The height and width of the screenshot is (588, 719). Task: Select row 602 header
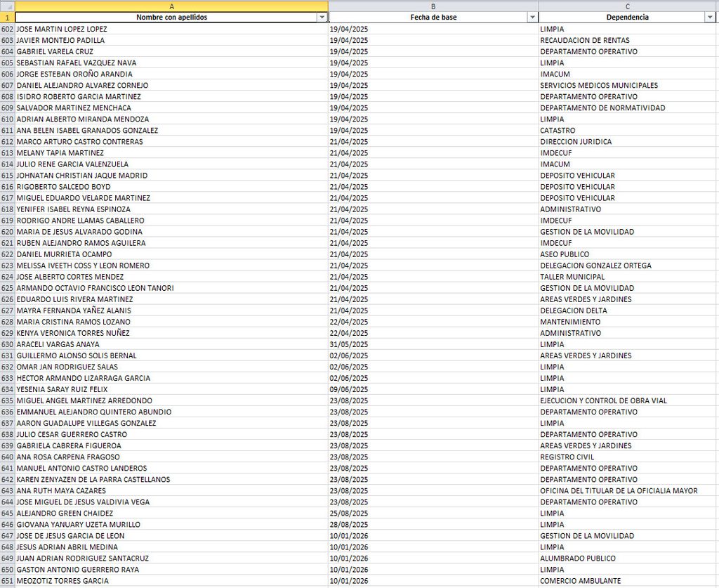click(x=7, y=29)
